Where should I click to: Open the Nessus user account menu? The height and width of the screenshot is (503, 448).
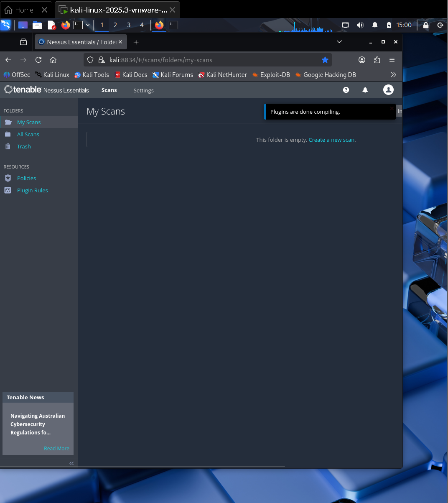[x=388, y=90]
